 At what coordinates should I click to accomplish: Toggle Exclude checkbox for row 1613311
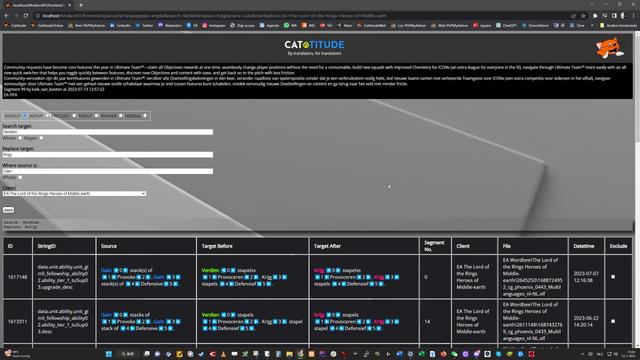(x=613, y=321)
